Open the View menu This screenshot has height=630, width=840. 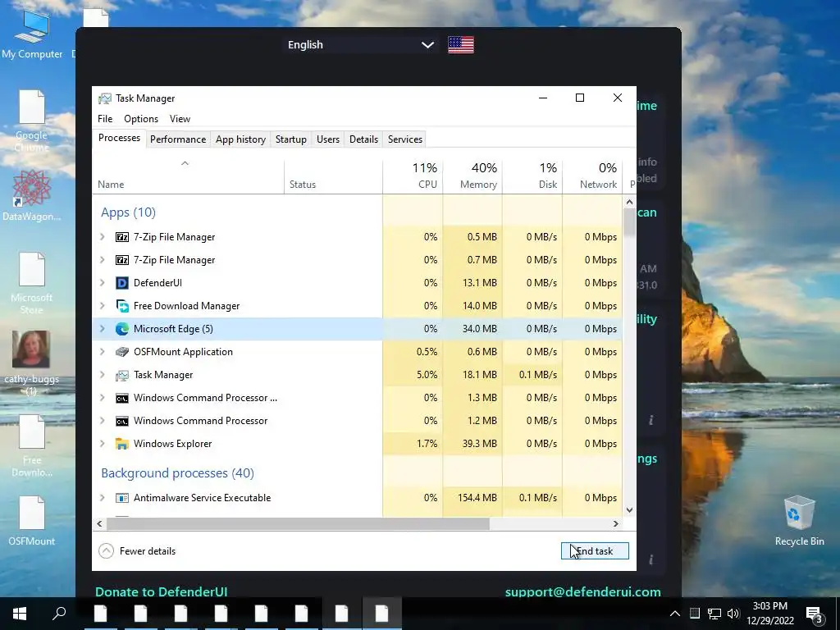coord(180,119)
